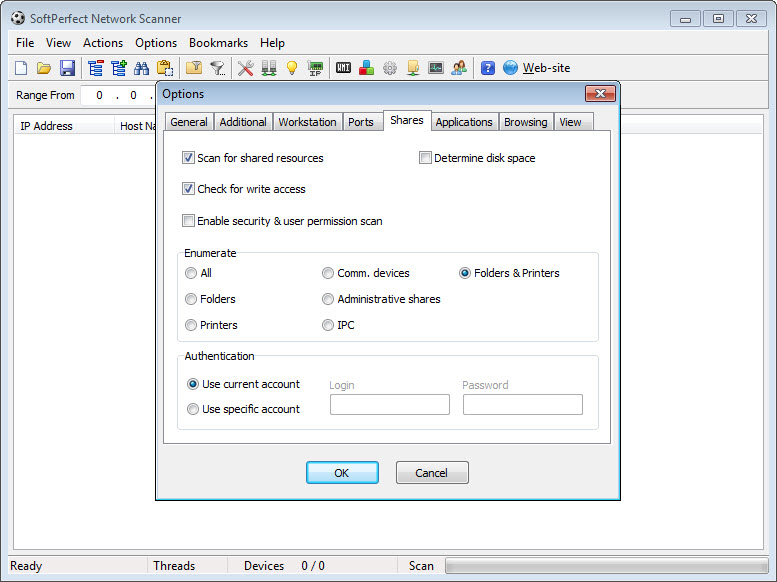Choose IPC radio option
The height and width of the screenshot is (582, 777).
[x=328, y=325]
